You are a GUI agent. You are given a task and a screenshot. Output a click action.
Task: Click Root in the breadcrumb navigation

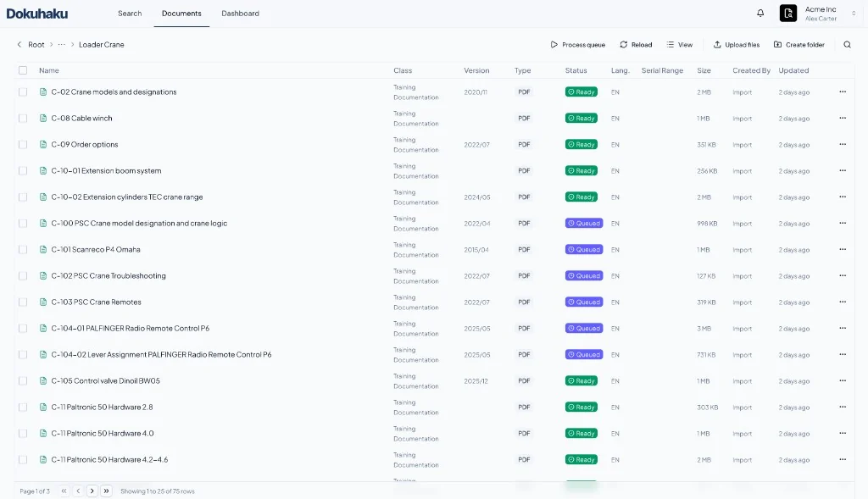click(36, 44)
